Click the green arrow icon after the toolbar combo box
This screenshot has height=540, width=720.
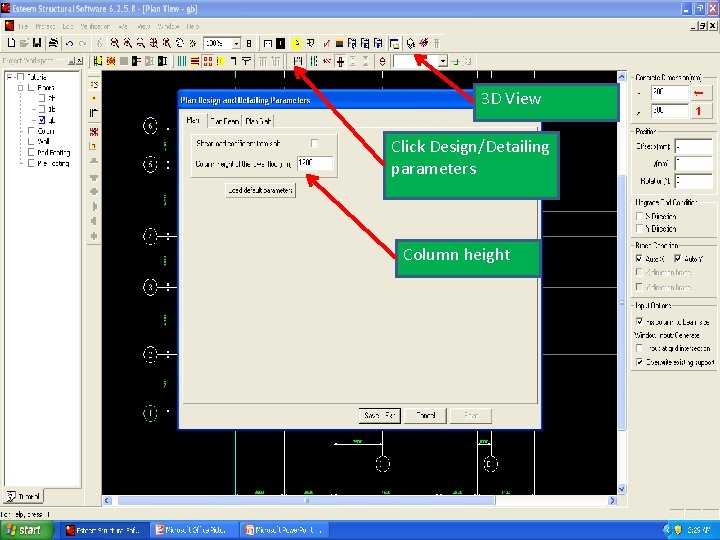click(x=456, y=62)
